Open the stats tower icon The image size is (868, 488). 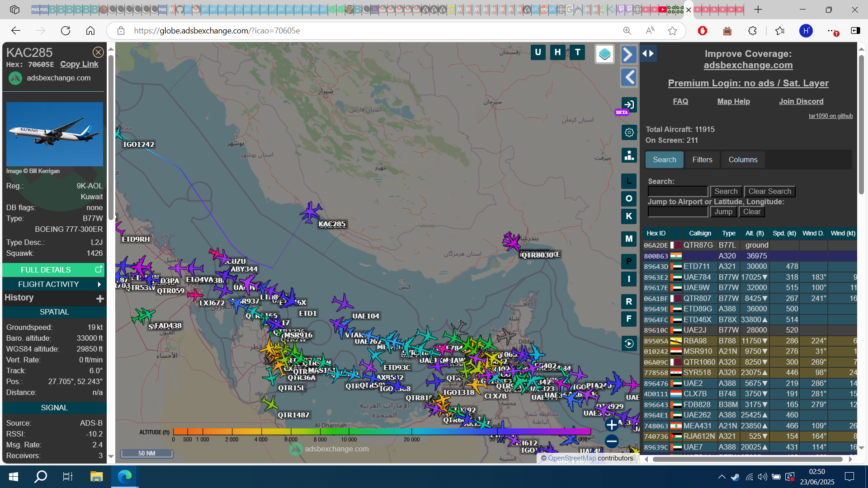[629, 155]
